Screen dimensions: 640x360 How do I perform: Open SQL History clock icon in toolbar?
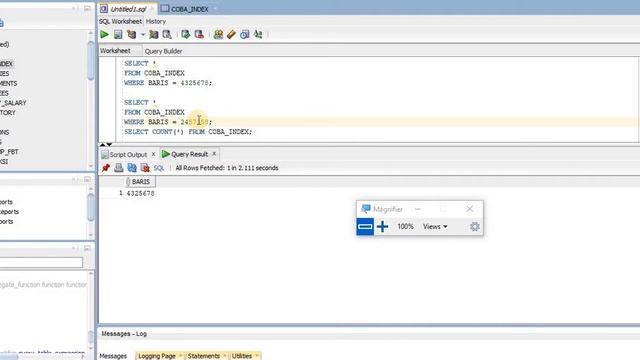[x=244, y=34]
